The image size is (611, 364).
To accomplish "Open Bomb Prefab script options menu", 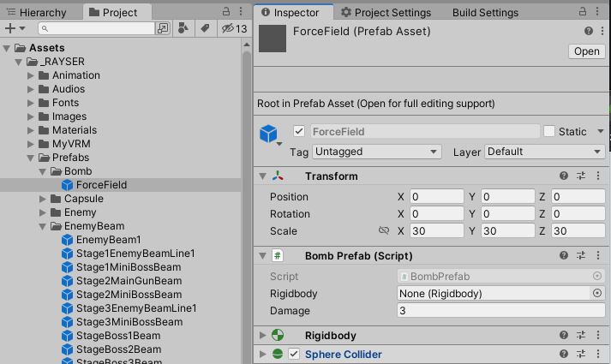I will (598, 255).
